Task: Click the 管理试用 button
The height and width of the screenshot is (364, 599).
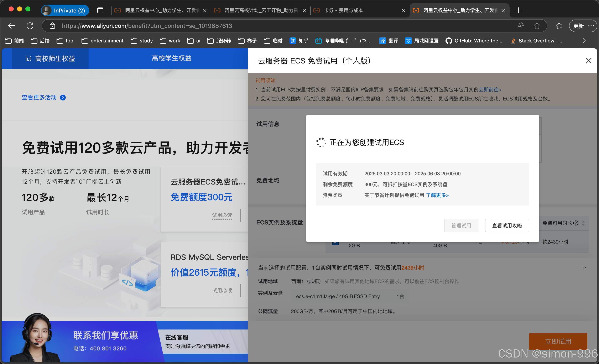Action: point(461,225)
